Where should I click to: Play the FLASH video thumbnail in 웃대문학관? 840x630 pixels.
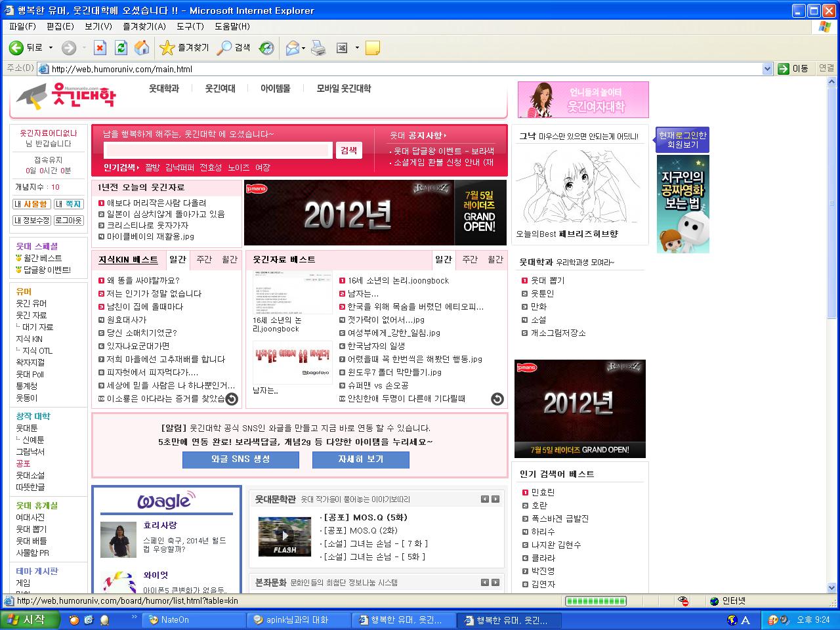tap(284, 536)
